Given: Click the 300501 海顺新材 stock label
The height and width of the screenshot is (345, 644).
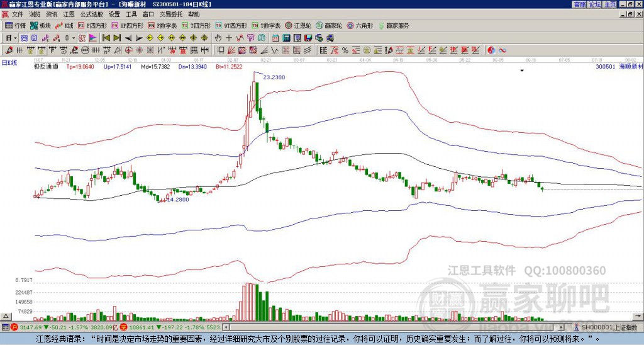Looking at the screenshot, I should click(619, 66).
